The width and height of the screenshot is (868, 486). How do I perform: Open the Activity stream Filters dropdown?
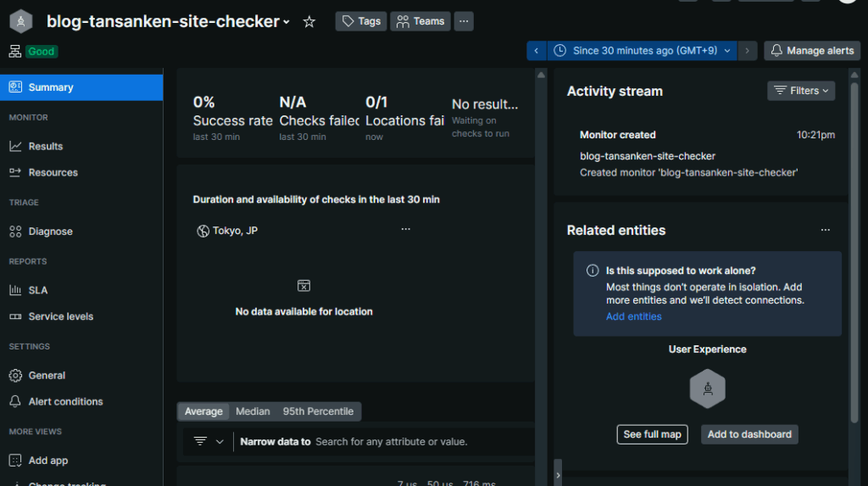pos(801,91)
